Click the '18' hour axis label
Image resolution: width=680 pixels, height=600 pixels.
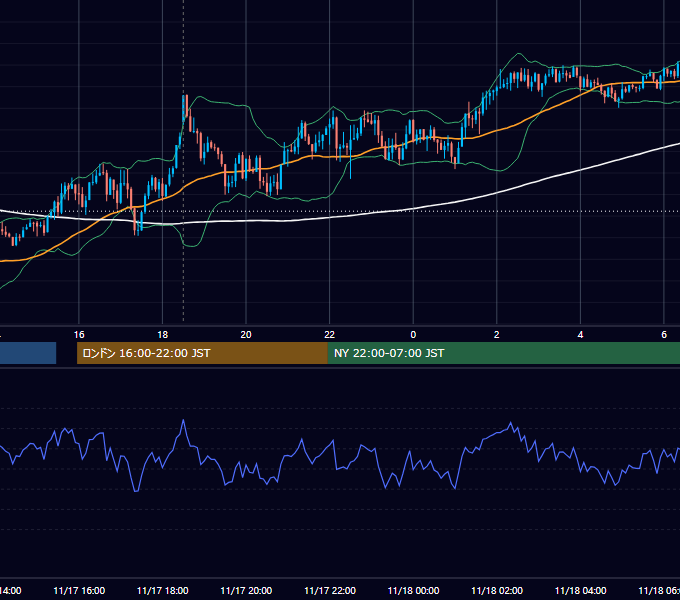click(162, 335)
